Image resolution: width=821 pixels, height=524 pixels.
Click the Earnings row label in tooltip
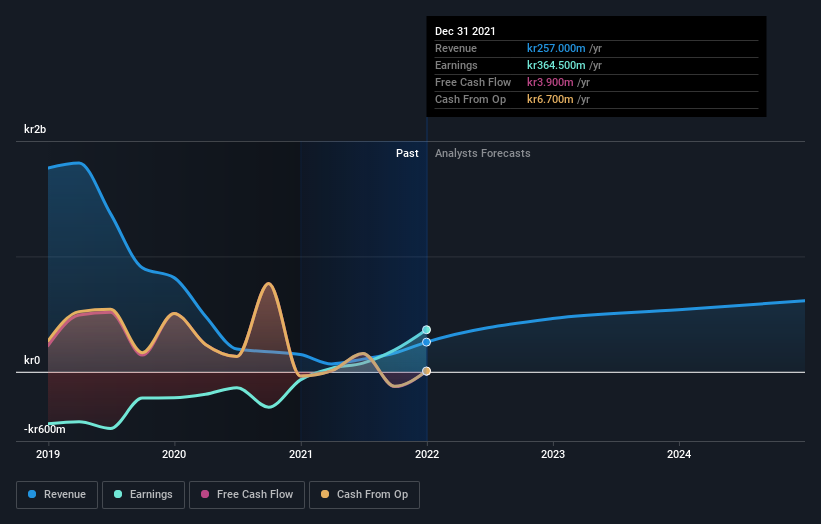[x=456, y=65]
